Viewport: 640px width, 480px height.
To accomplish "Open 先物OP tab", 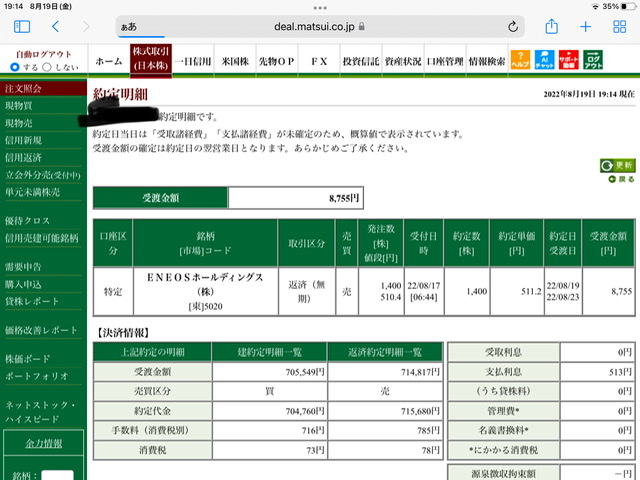I will point(277,61).
